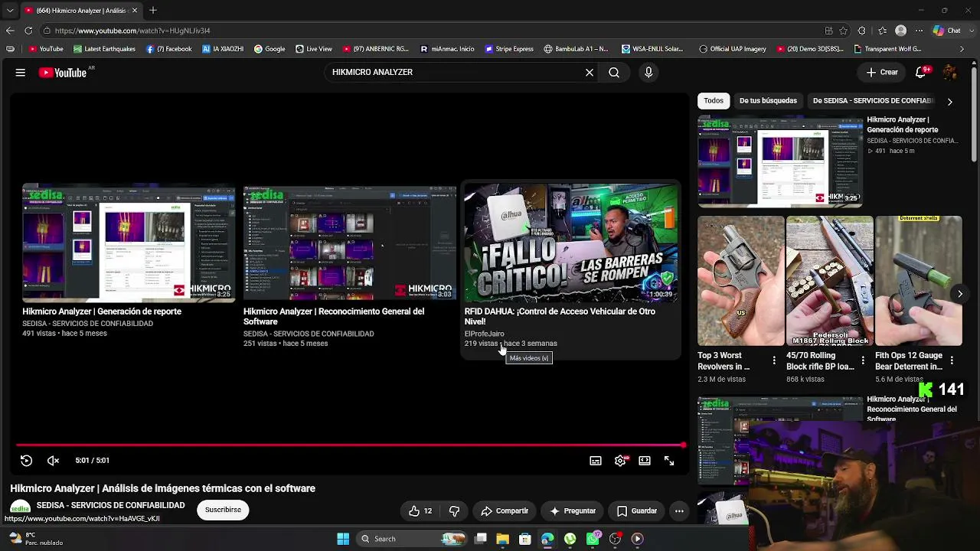Open File Explorer from the taskbar
Viewport: 980px width, 551px height.
[502, 539]
